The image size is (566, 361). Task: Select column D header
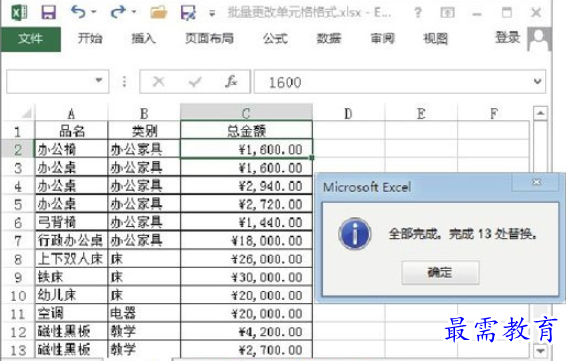tap(348, 114)
